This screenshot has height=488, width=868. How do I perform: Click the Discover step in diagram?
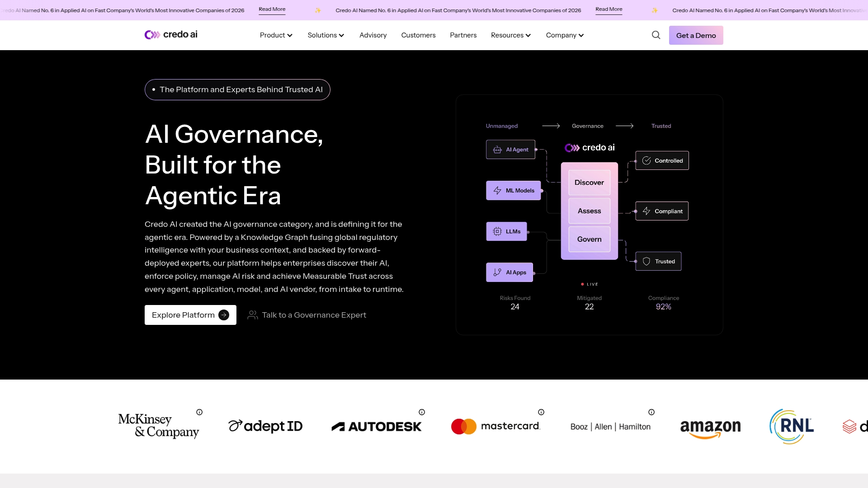coord(589,183)
